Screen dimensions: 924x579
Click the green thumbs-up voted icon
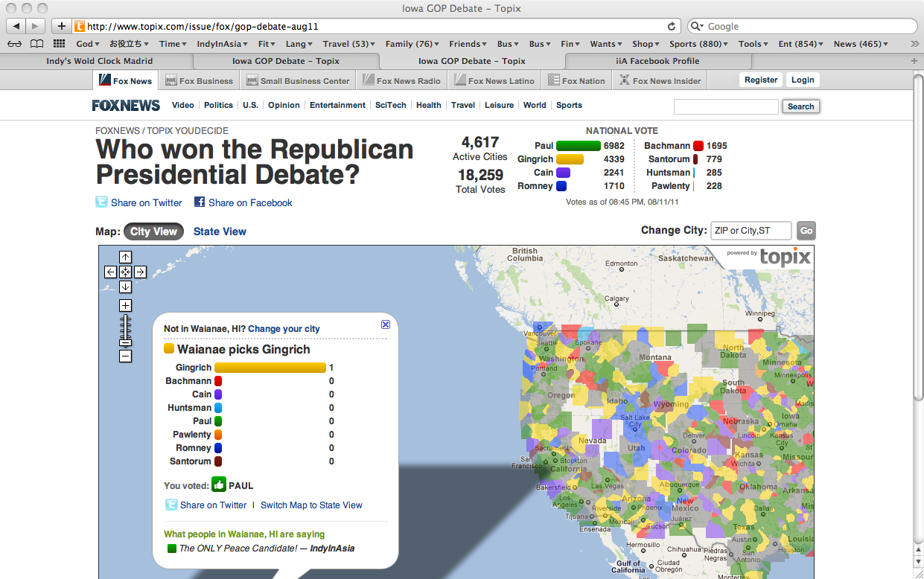pyautogui.click(x=218, y=485)
